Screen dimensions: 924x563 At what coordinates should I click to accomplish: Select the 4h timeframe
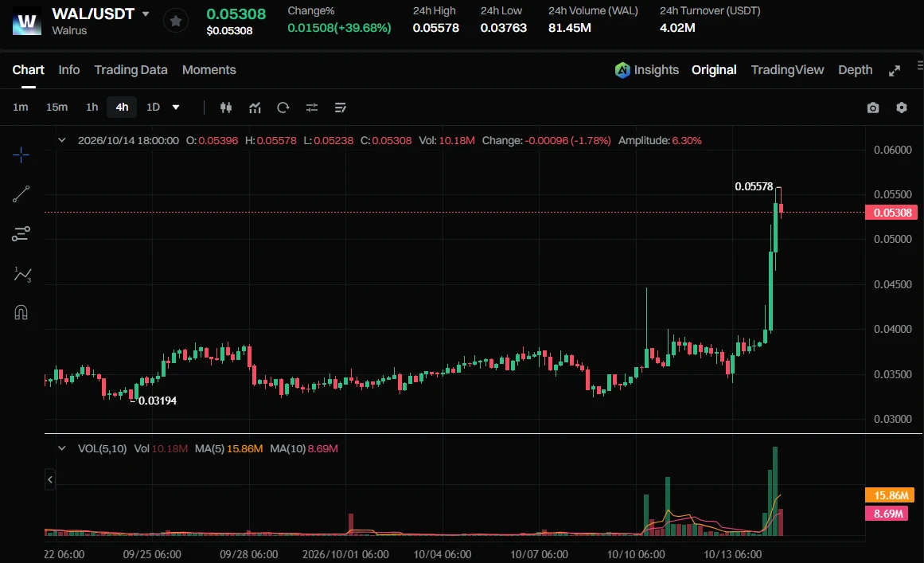[x=122, y=108]
